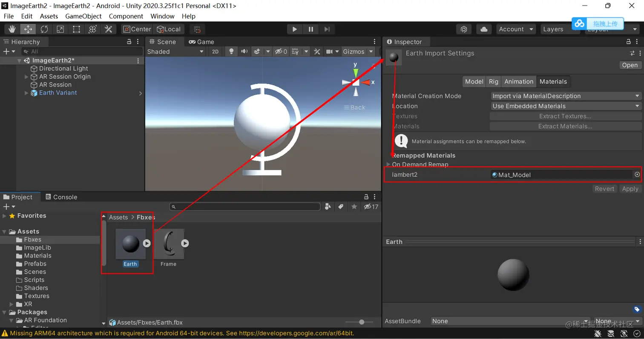The image size is (644, 339).
Task: Toggle scene visibility hidden objects count
Action: tap(281, 51)
